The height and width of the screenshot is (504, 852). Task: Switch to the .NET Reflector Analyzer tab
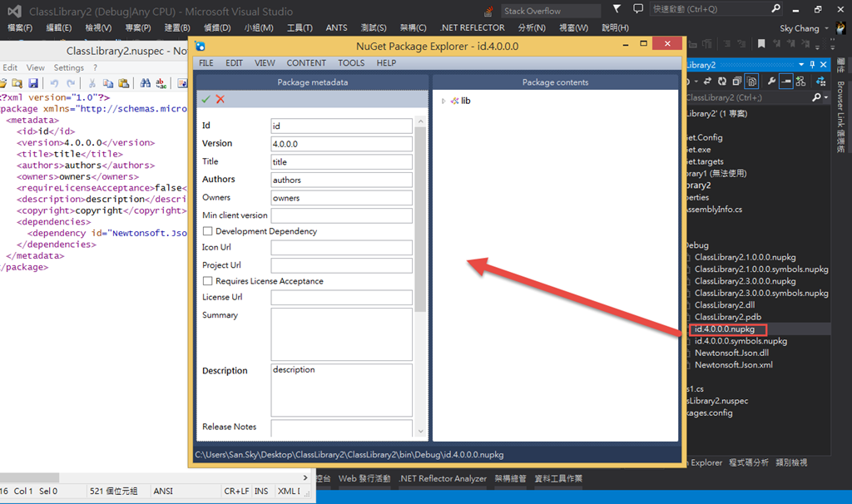pos(443,478)
